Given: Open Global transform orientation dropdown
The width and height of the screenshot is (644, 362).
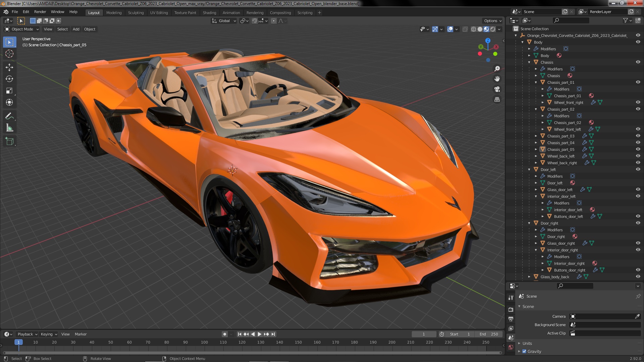Looking at the screenshot, I should (x=224, y=21).
